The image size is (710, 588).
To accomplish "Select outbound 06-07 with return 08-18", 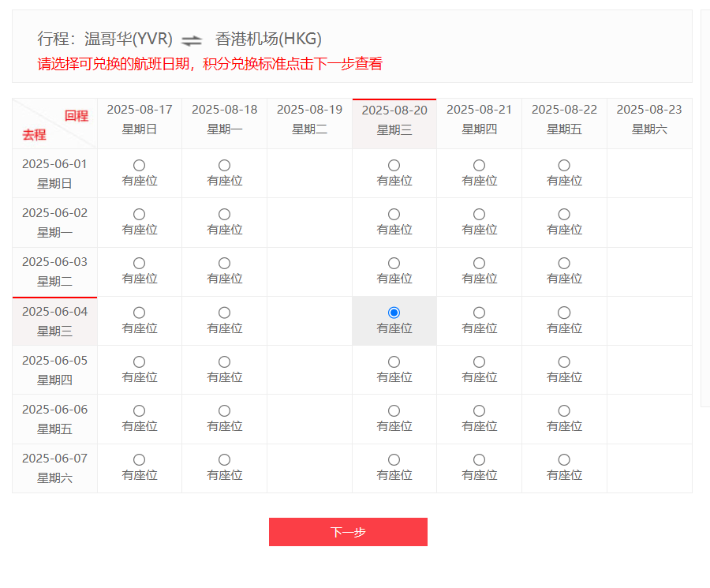I will (224, 460).
